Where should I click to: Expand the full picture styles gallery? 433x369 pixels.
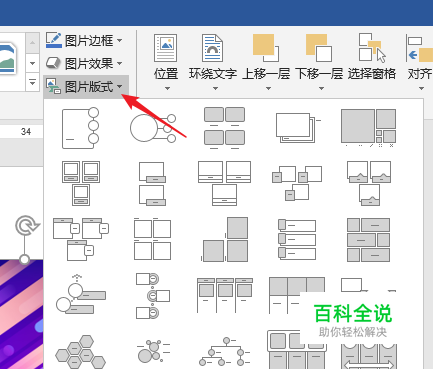(x=32, y=82)
